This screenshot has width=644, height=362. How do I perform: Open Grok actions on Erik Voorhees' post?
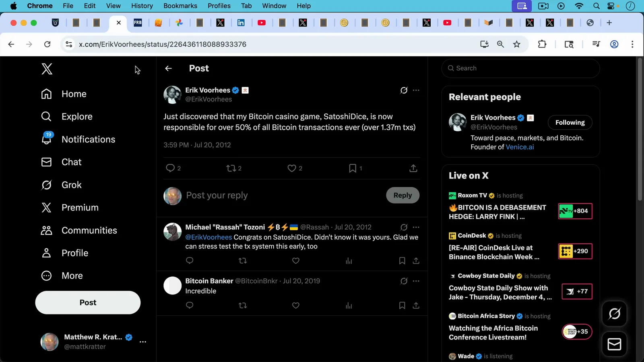click(404, 90)
